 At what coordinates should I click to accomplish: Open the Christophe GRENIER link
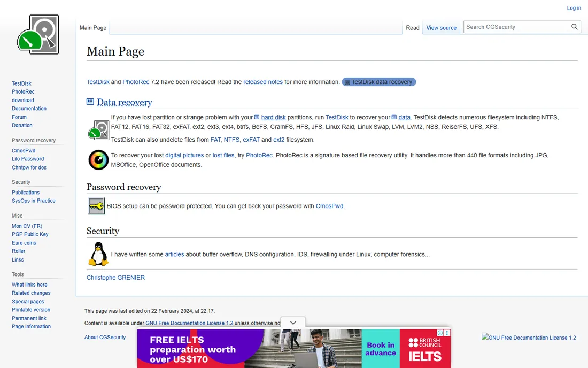(x=115, y=278)
